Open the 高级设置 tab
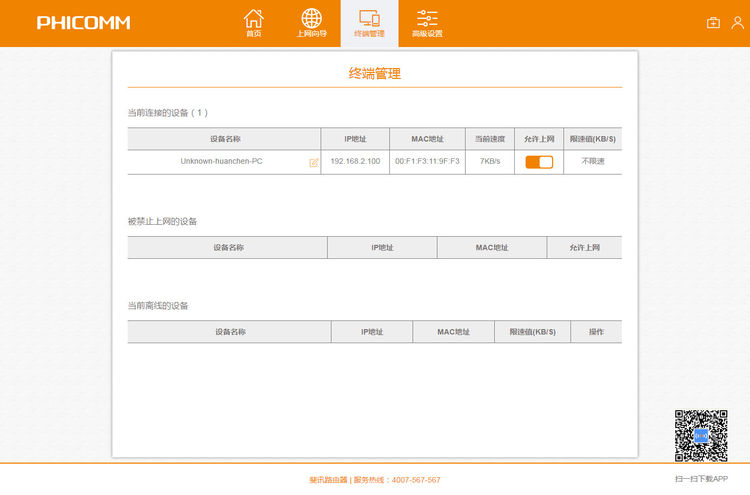The image size is (750, 495). [427, 24]
